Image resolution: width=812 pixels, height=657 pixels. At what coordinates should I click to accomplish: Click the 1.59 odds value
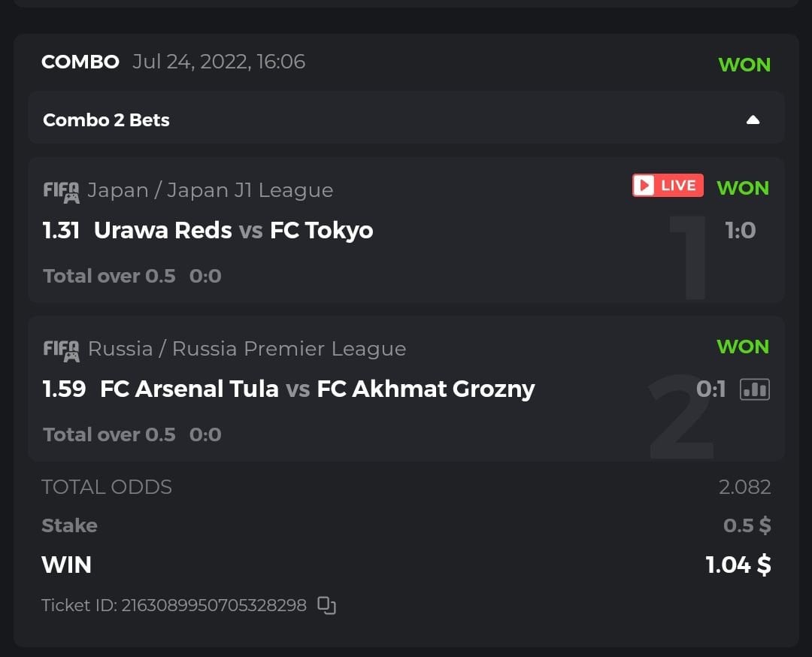coord(64,389)
